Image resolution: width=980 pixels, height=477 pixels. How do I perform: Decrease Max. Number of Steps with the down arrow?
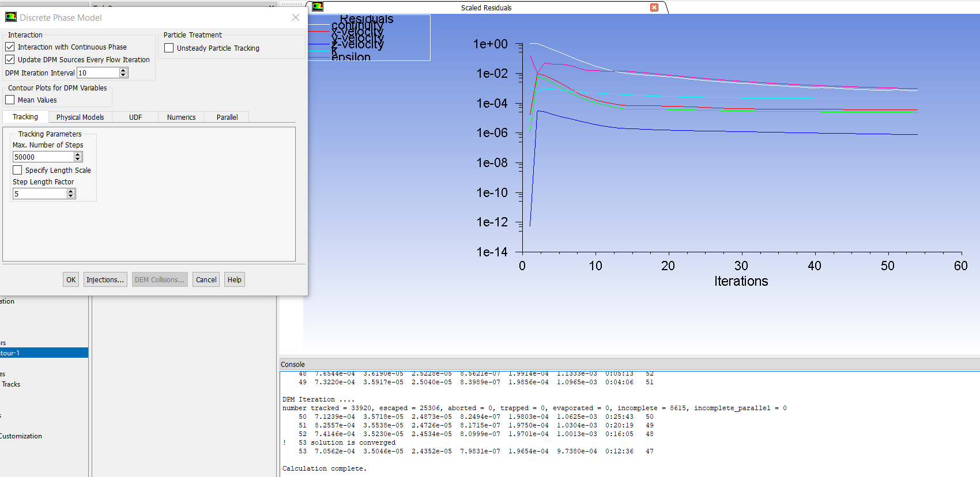tap(78, 159)
